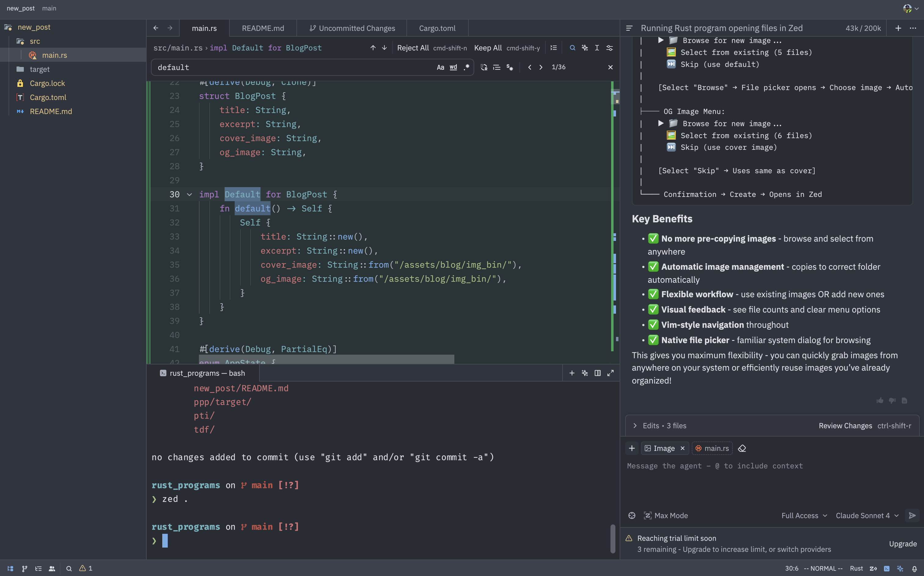The width and height of the screenshot is (924, 576).
Task: Toggle case sensitive search (Aa)
Action: (441, 68)
